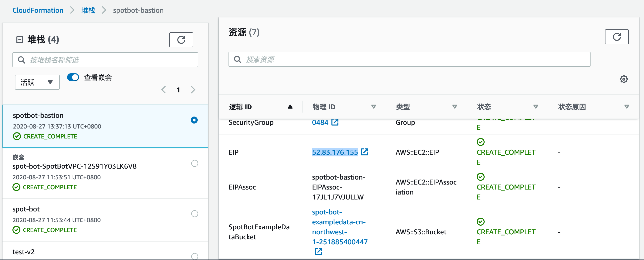This screenshot has width=644, height=260.
Task: Click the spotbot-bastion breadcrumb text
Action: pos(138,10)
